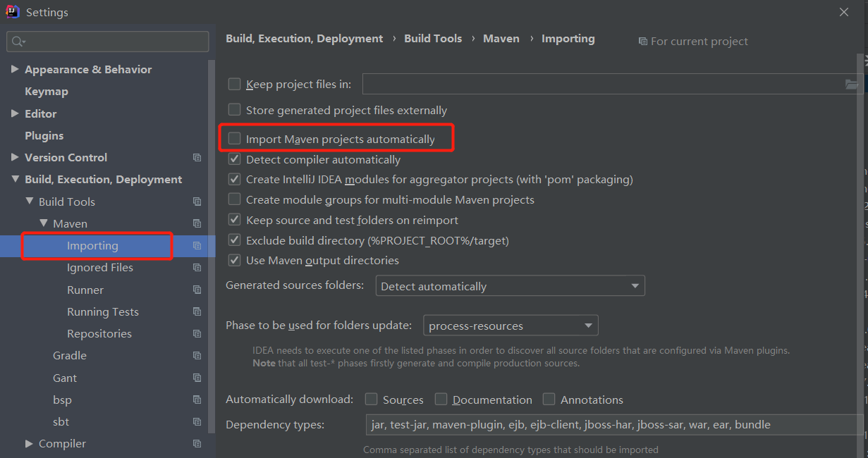Uncheck Create IntelliJ IDEA modules for aggregator projects

[234, 180]
